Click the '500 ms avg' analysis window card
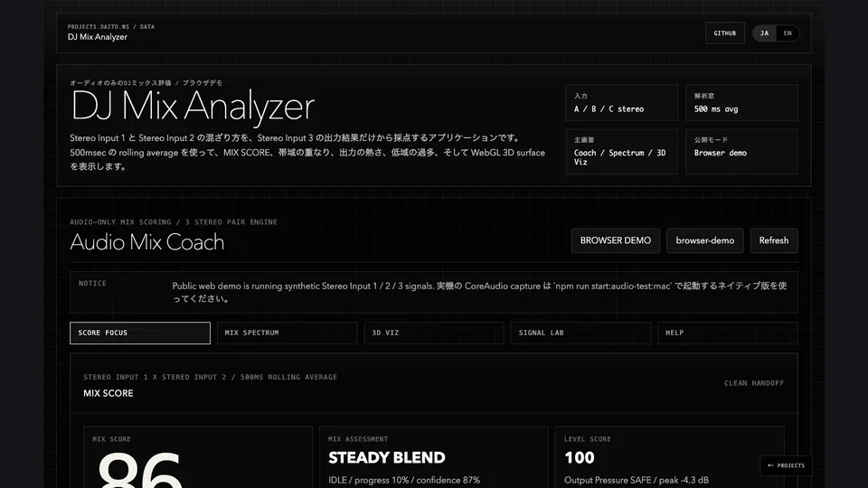 pos(741,103)
